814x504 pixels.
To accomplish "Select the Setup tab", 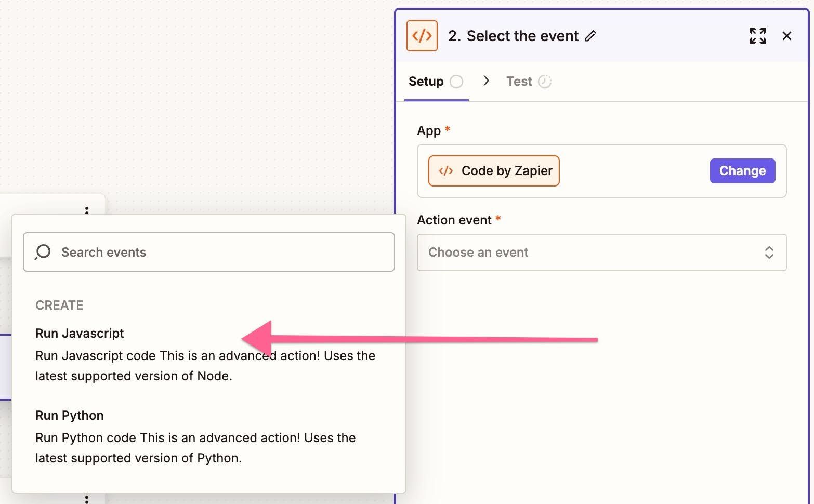I will coord(426,81).
